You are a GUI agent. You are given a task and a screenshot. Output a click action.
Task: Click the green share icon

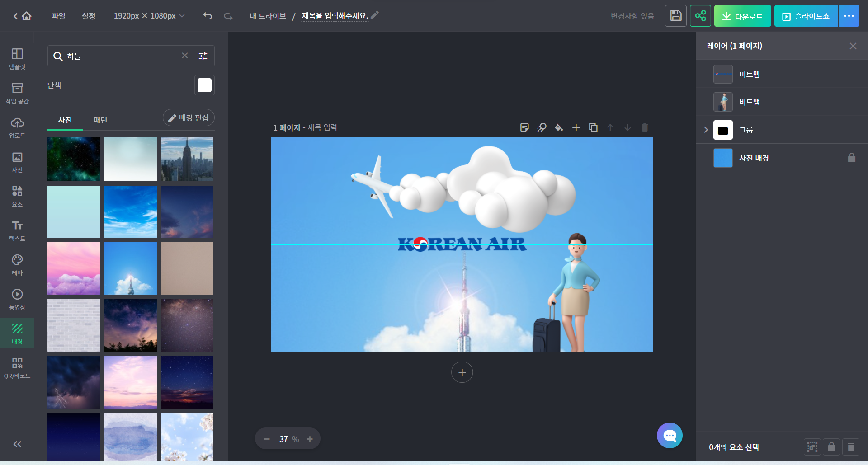[700, 16]
